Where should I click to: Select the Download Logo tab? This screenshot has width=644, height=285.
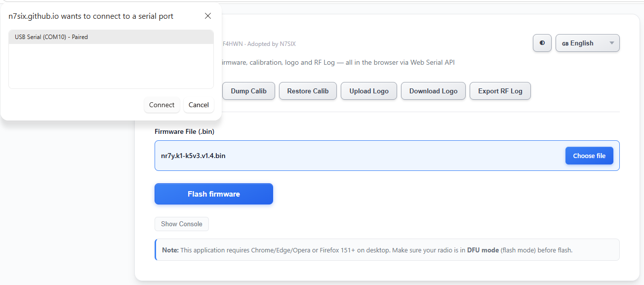[x=434, y=91]
